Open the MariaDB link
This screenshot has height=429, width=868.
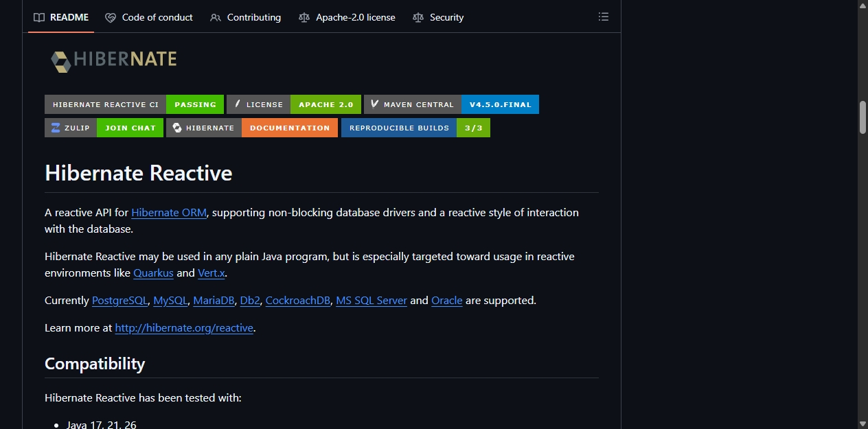pyautogui.click(x=214, y=301)
